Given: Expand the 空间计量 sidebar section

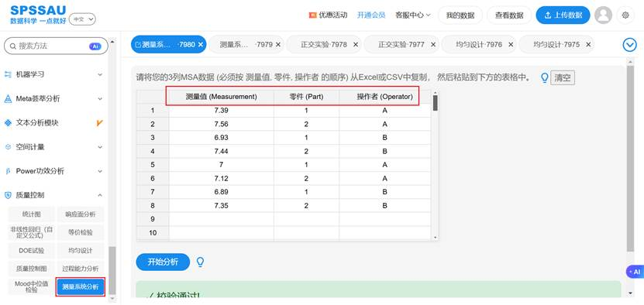Looking at the screenshot, I should click(53, 146).
